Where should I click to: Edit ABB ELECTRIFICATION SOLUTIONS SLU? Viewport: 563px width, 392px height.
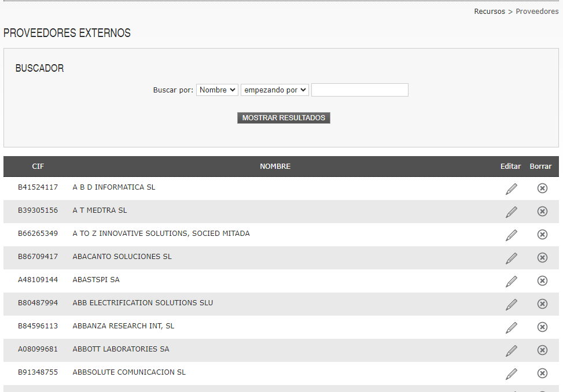tap(512, 304)
